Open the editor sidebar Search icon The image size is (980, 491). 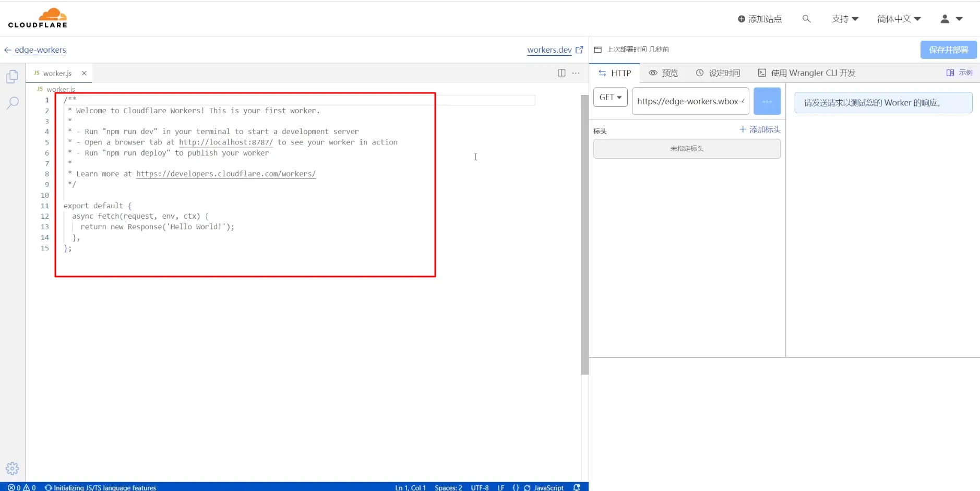(12, 103)
